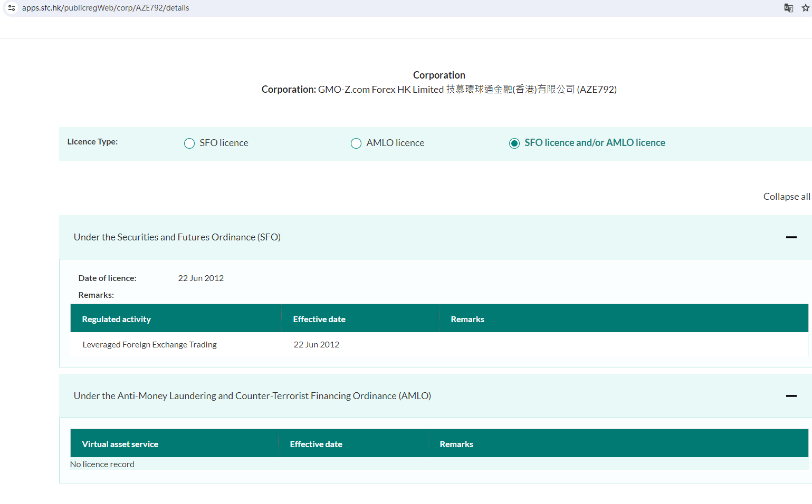The width and height of the screenshot is (812, 504).
Task: Choose SFO licence and/or AMLO licence option
Action: (514, 143)
